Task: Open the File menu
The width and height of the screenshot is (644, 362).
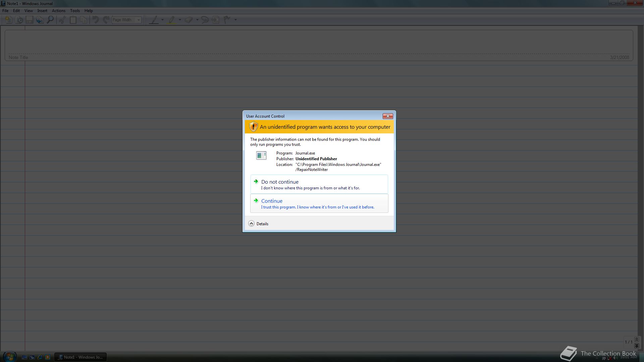Action: click(5, 11)
